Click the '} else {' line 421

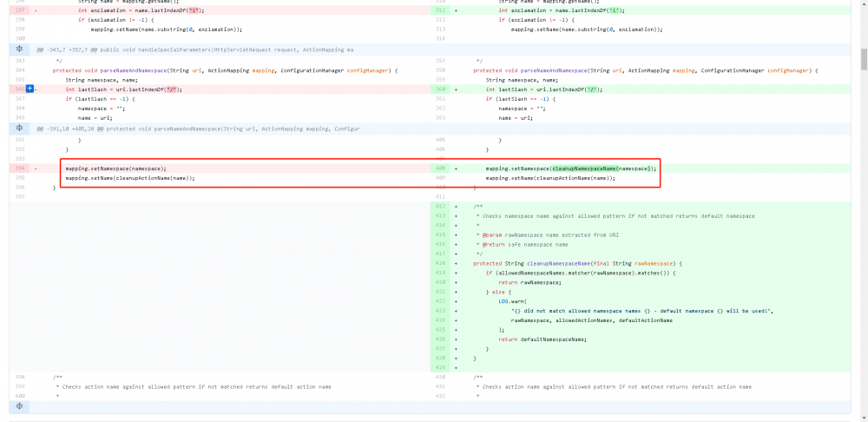(x=499, y=292)
